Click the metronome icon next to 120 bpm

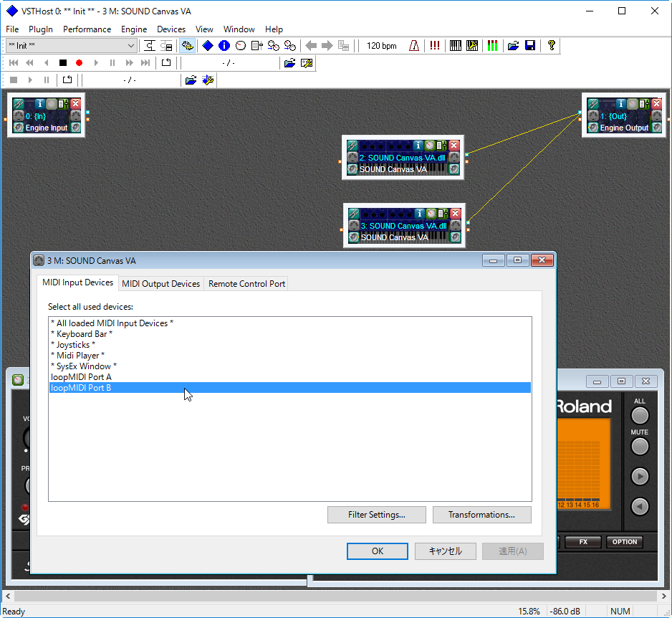coord(414,45)
